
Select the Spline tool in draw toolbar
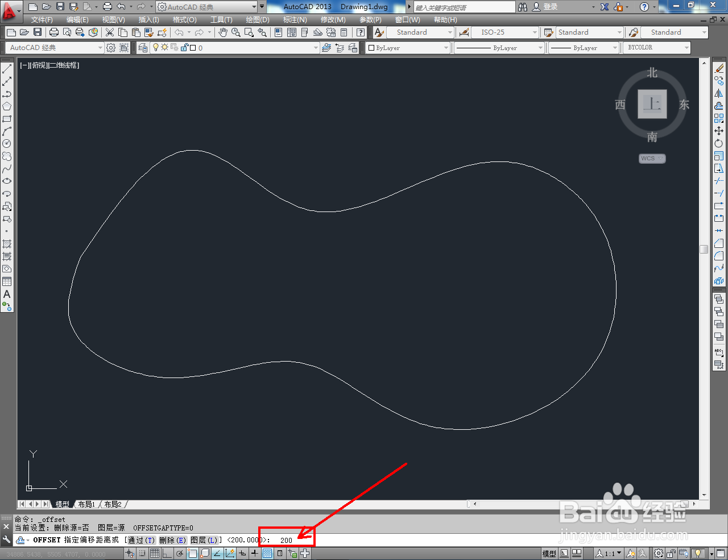pyautogui.click(x=7, y=169)
